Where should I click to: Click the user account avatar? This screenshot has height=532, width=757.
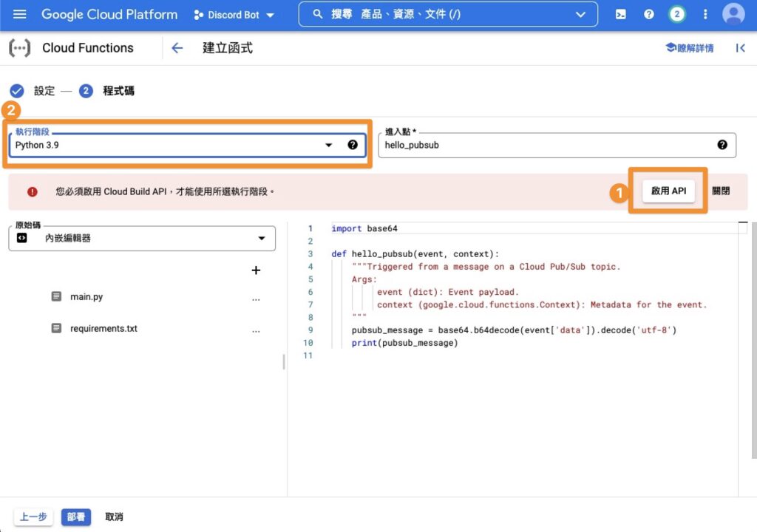pos(733,15)
